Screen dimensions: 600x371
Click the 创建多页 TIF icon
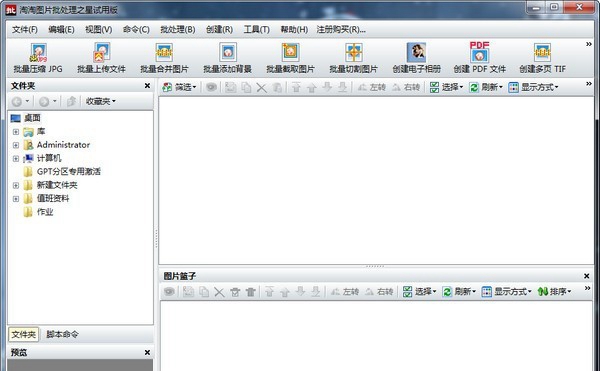click(x=542, y=58)
